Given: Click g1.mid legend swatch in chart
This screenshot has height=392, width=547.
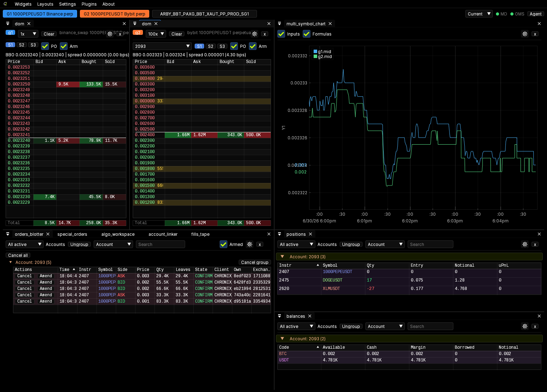Looking at the screenshot, I should [x=315, y=51].
